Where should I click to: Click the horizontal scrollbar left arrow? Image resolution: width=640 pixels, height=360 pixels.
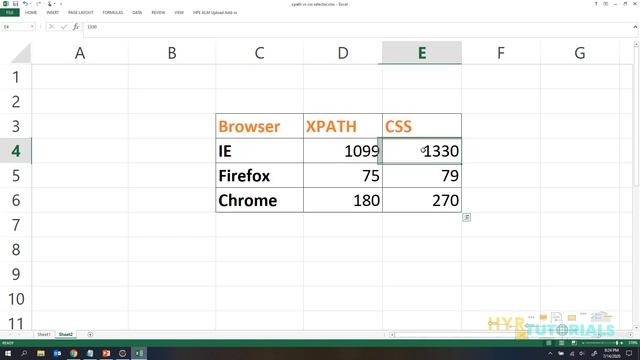(x=392, y=334)
